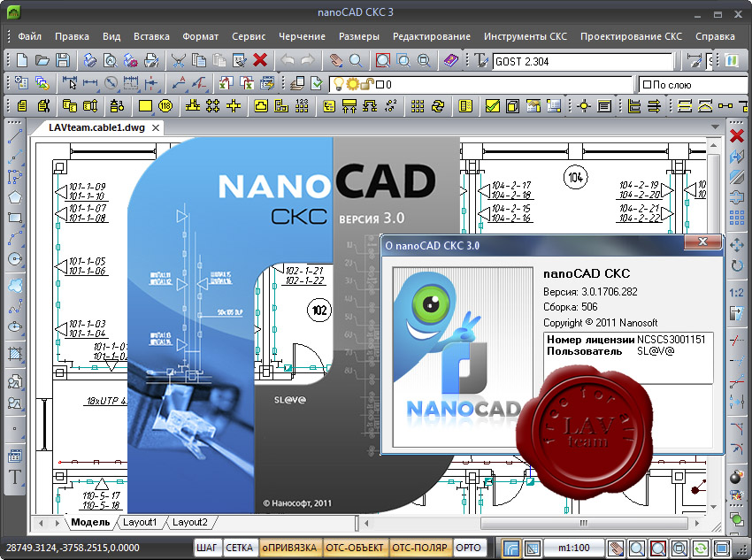752x560 pixels.
Task: Toggle ОРТО orthogonal mode
Action: pos(468,548)
